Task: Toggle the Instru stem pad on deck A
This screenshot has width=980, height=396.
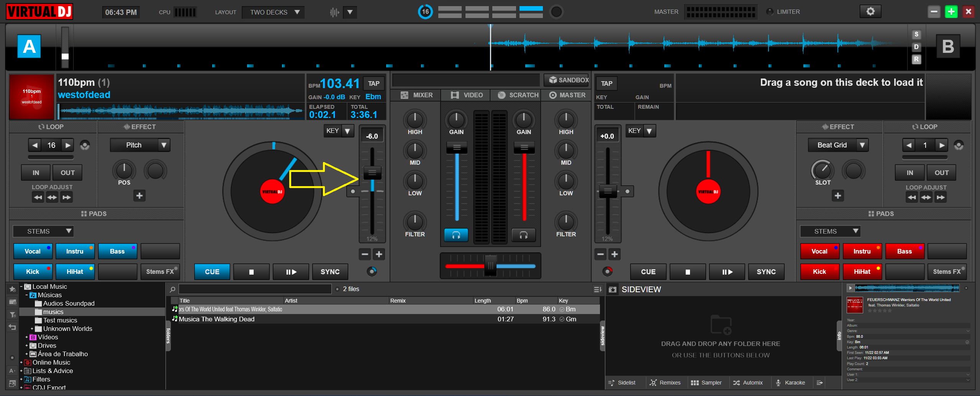Action: 75,251
